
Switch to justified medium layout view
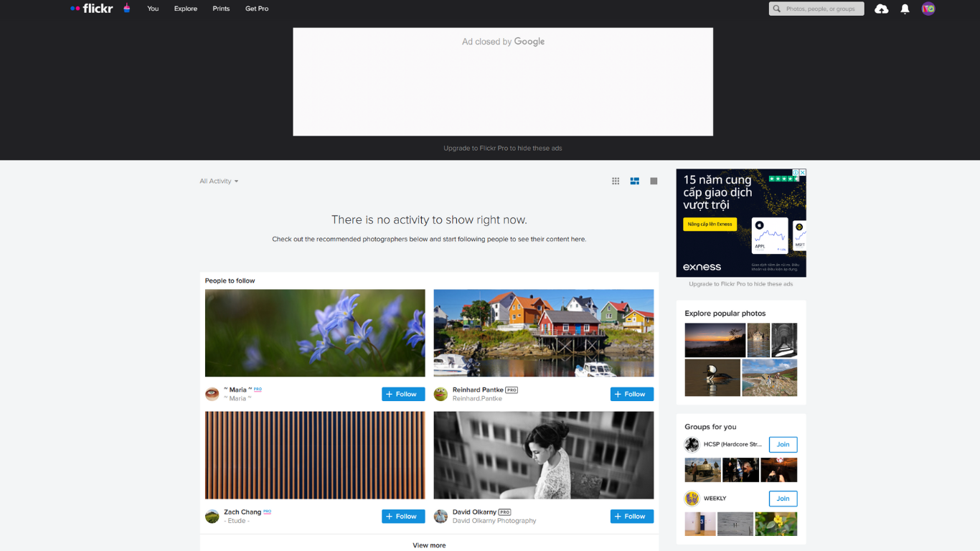[635, 182]
